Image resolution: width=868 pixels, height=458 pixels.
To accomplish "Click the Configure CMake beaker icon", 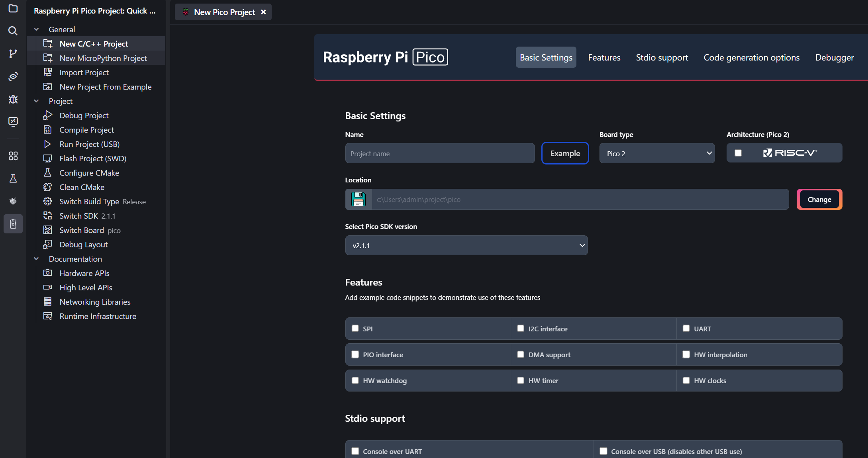I will point(48,172).
